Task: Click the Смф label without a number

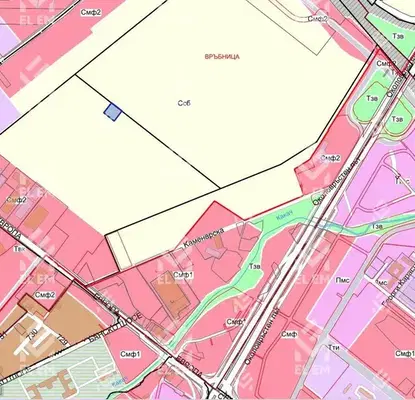Action: pyautogui.click(x=289, y=334)
